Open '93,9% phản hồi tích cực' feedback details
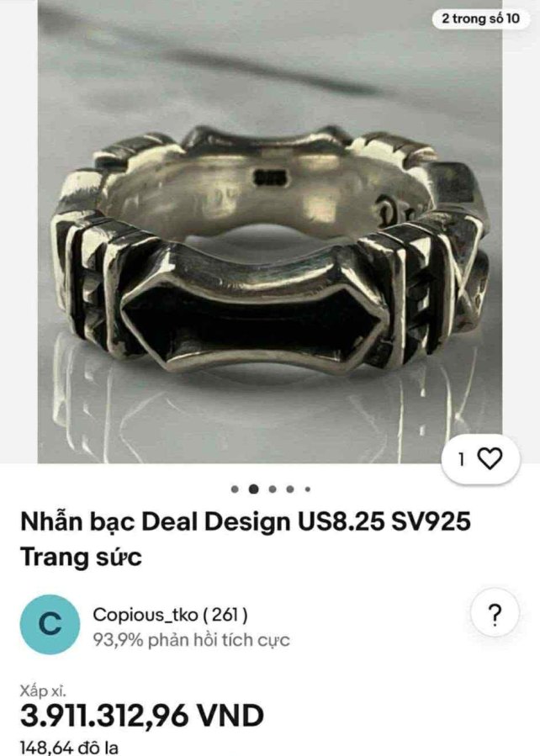This screenshot has height=756, width=540. pyautogui.click(x=192, y=640)
